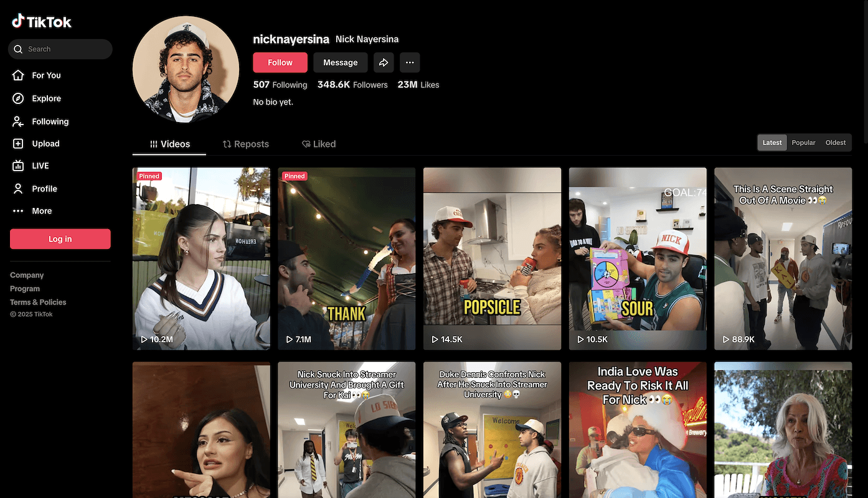Click the TikTok logo
This screenshot has height=498, width=868.
42,22
